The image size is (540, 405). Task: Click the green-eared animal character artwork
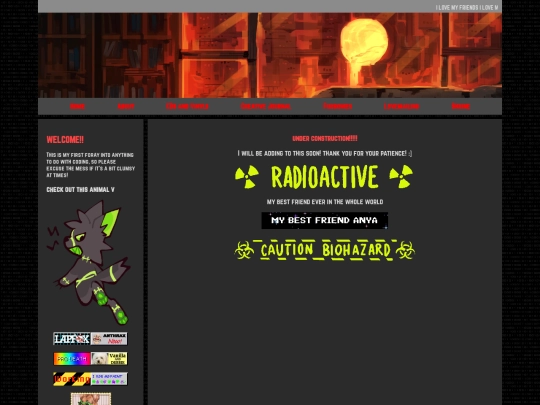[88, 262]
